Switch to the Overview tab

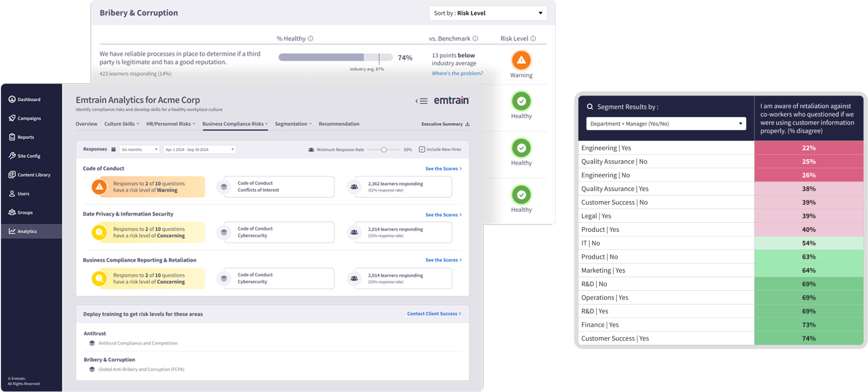(87, 124)
